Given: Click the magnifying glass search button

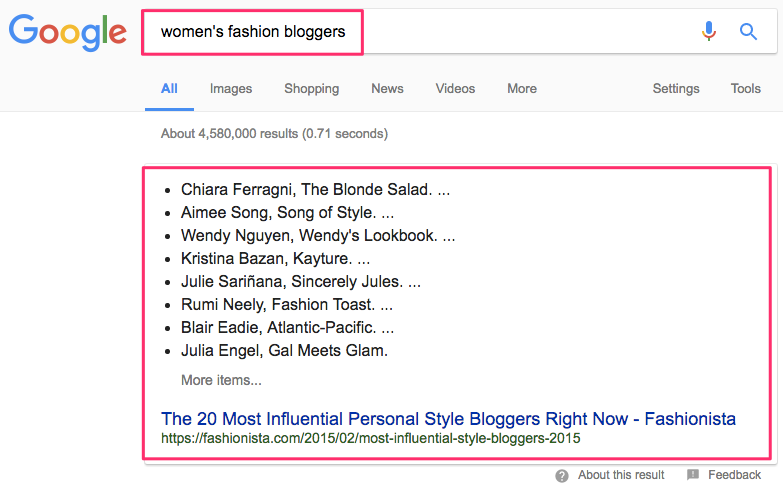Looking at the screenshot, I should (x=748, y=31).
